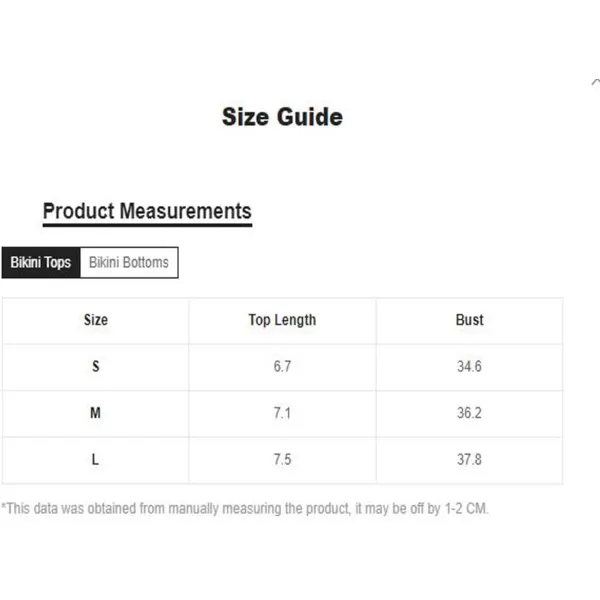Click the 7.1 top length value
This screenshot has height=600, width=600.
(282, 413)
